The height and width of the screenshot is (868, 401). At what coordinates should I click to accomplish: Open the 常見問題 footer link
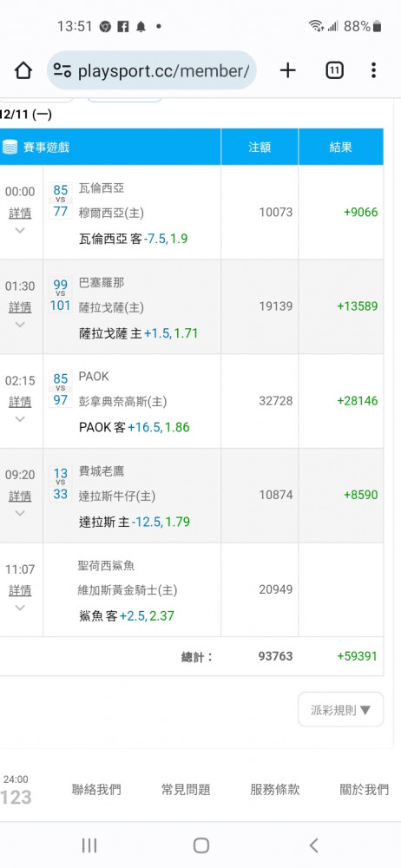186,789
